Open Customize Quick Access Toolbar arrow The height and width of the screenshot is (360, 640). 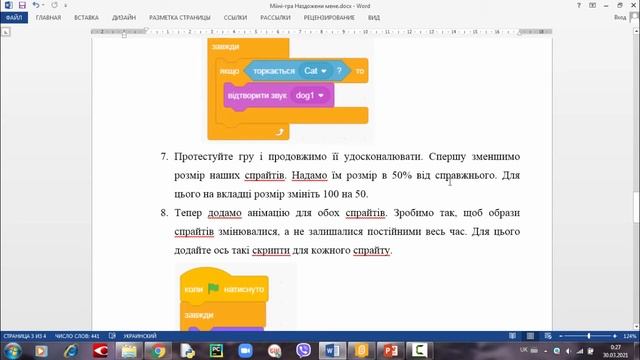point(65,6)
